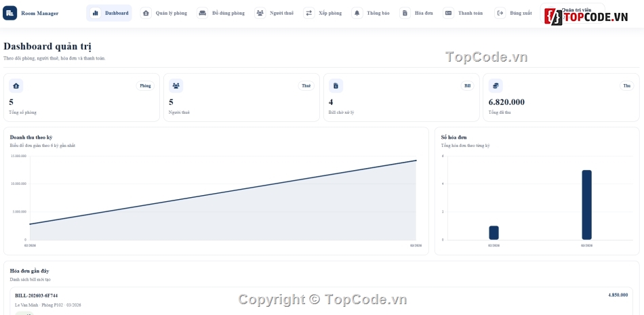Image resolution: width=644 pixels, height=315 pixels.
Task: Click the Quản lý phòng house icon
Action: (146, 13)
